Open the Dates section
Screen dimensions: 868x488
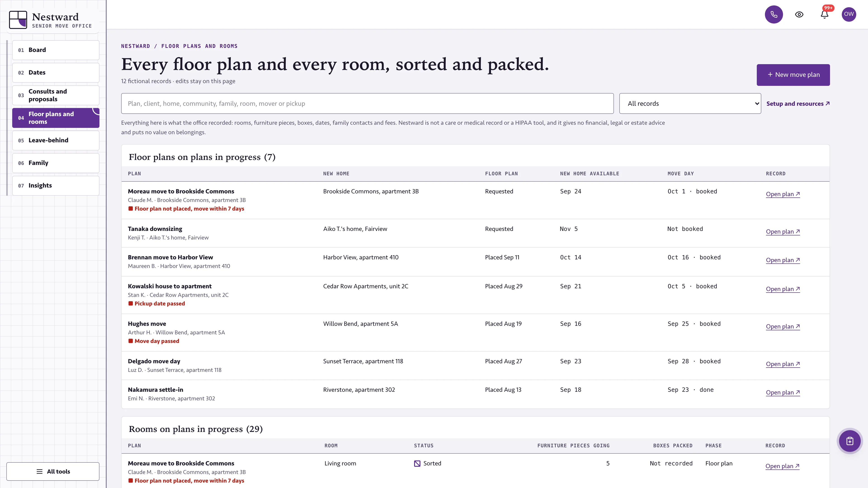pos(56,72)
